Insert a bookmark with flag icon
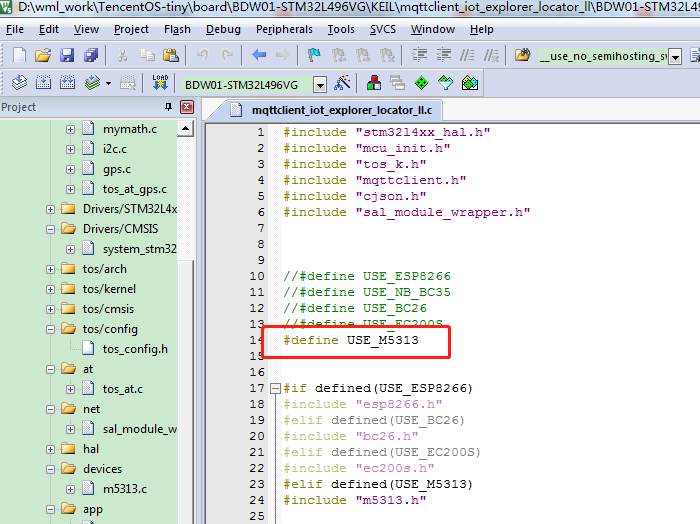Image resolution: width=700 pixels, height=524 pixels. [314, 55]
